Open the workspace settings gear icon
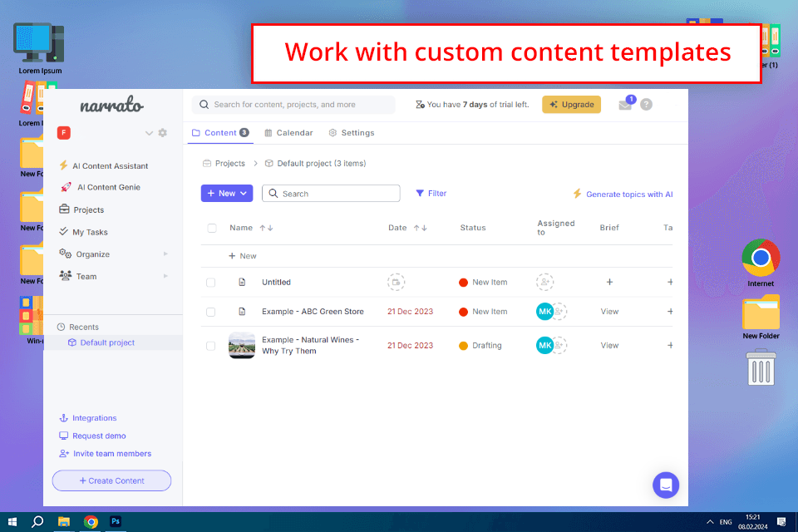This screenshot has width=798, height=532. 162,133
